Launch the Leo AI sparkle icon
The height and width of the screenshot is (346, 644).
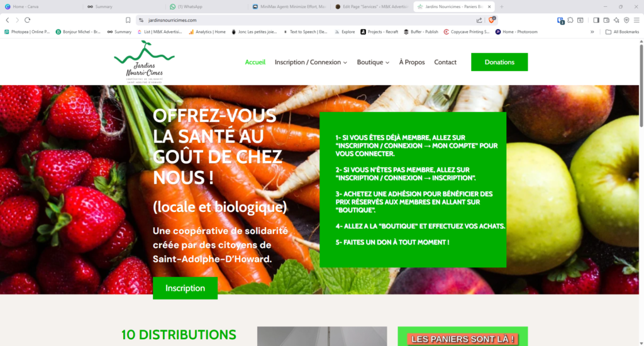point(616,20)
